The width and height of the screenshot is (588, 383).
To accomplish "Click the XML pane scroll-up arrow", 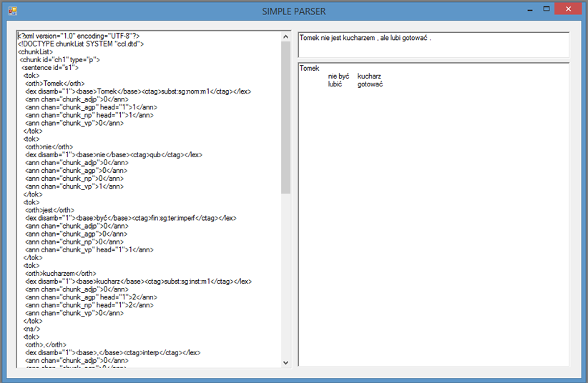I will 286,36.
